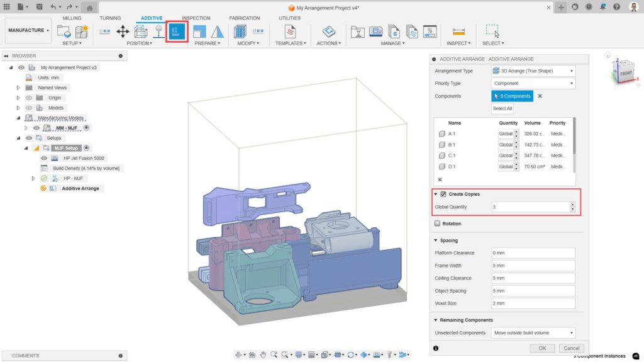Image resolution: width=644 pixels, height=362 pixels.
Task: Enable the Rotation checkbox
Action: click(x=437, y=223)
